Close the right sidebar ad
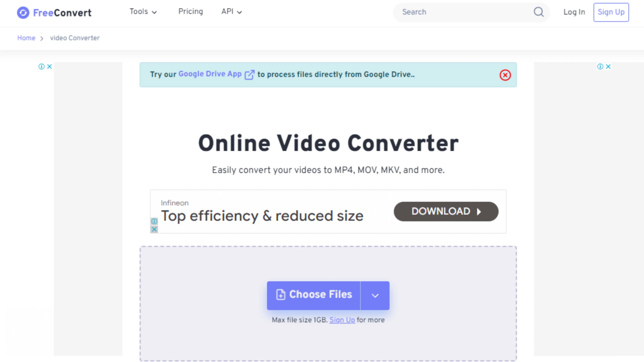644x362 pixels. tap(608, 67)
